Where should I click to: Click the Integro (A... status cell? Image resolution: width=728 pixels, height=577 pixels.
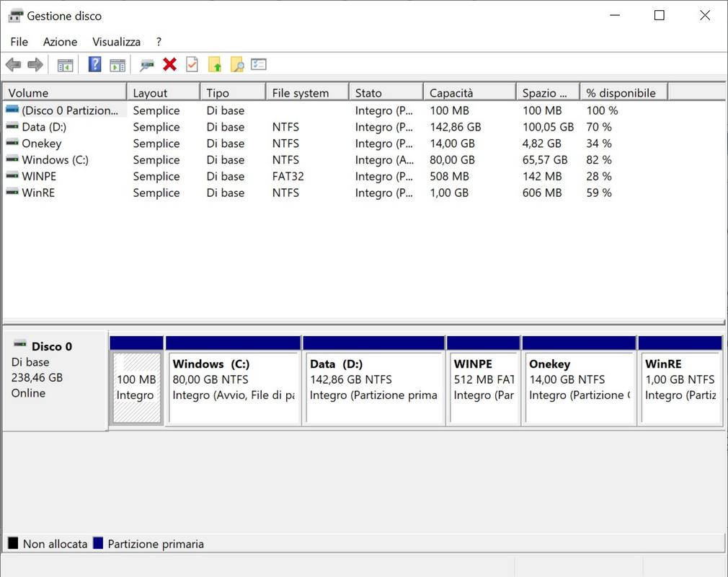pos(384,160)
